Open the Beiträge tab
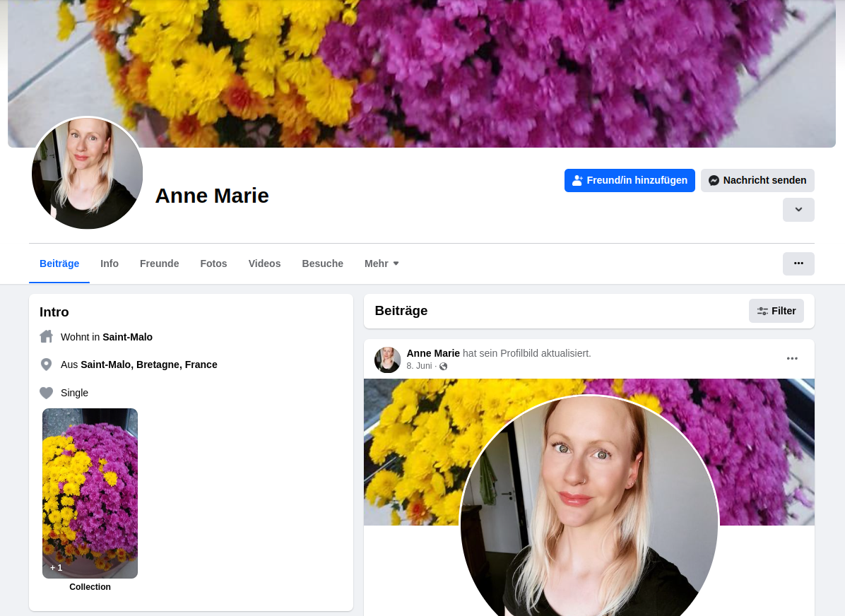Viewport: 845px width, 616px height. pyautogui.click(x=59, y=263)
